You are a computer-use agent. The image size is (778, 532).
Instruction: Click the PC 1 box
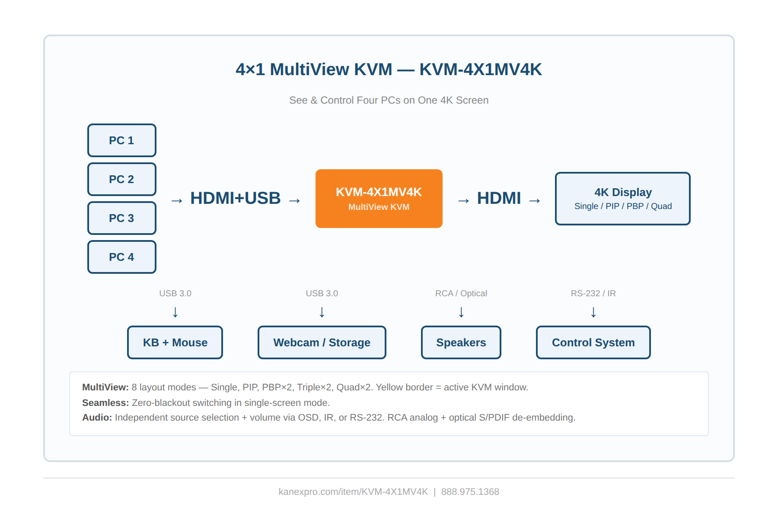tap(122, 140)
